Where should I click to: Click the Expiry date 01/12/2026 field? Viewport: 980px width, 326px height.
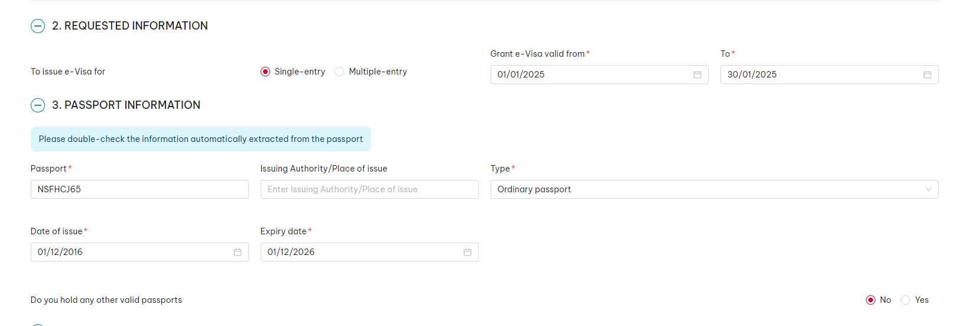[361, 252]
